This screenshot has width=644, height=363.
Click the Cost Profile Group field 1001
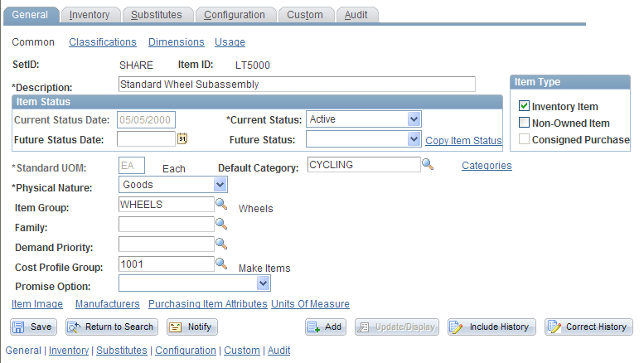coord(167,264)
